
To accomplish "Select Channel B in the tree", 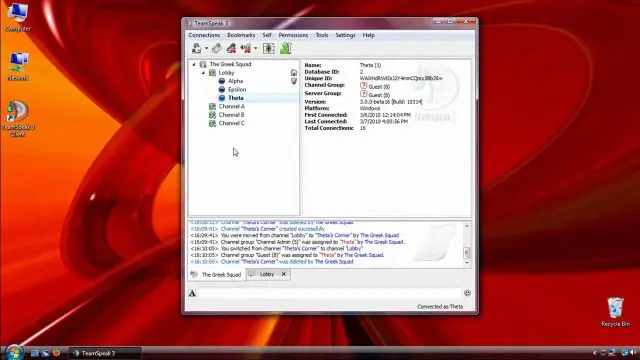I will pos(231,115).
